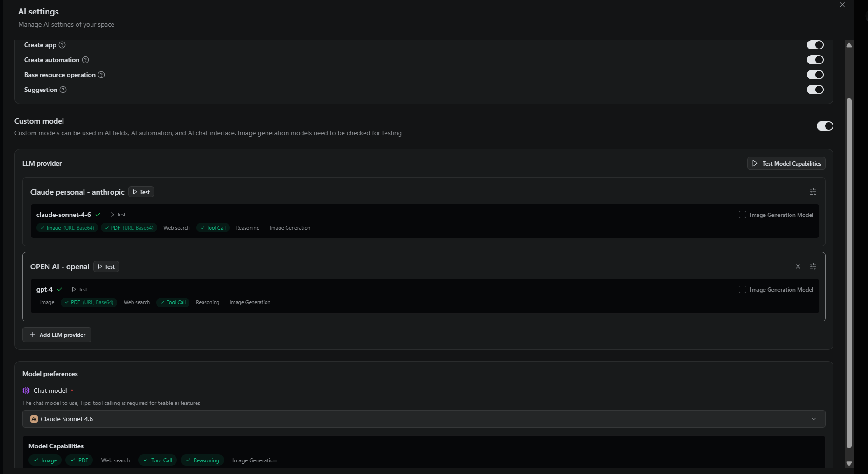Close the AI settings dialog
Image resolution: width=868 pixels, height=474 pixels.
[x=842, y=5]
